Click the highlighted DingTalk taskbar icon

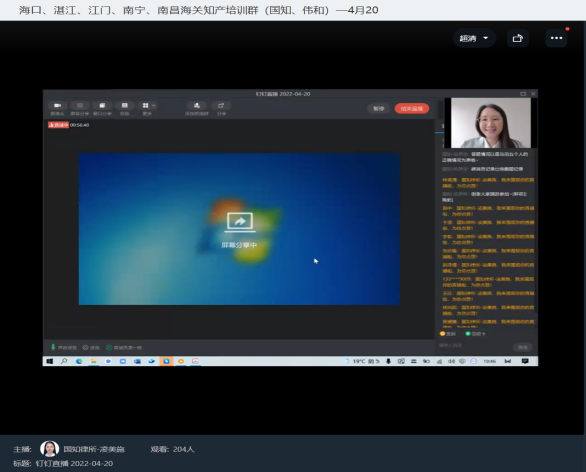point(166,361)
